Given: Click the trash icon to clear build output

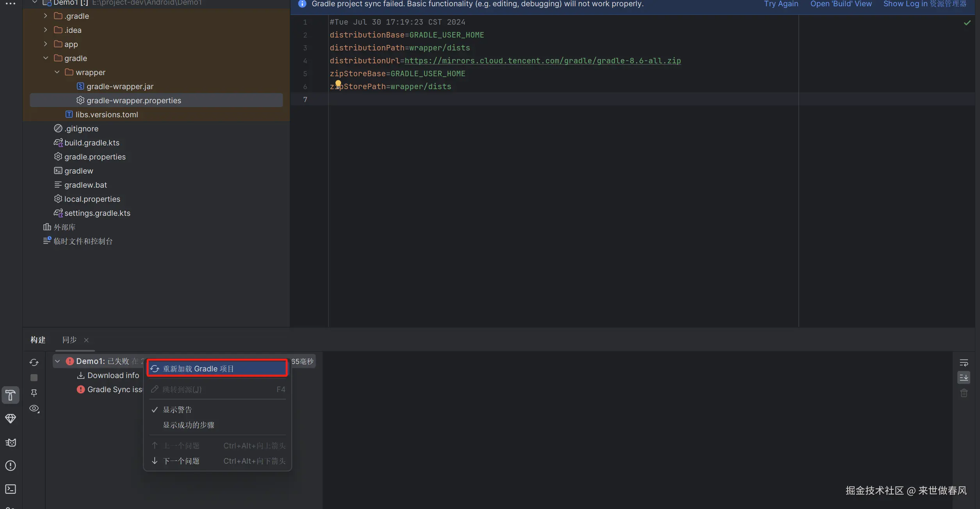Looking at the screenshot, I should (964, 393).
